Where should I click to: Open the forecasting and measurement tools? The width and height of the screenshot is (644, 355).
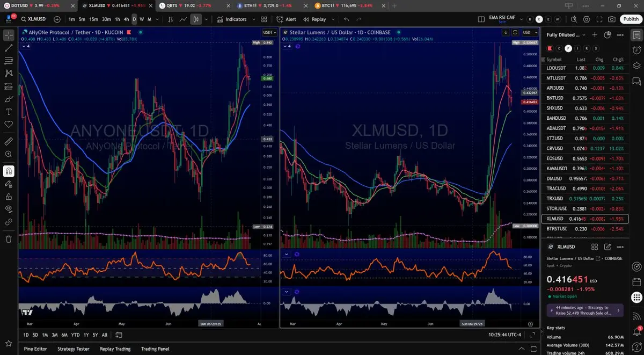(9, 86)
